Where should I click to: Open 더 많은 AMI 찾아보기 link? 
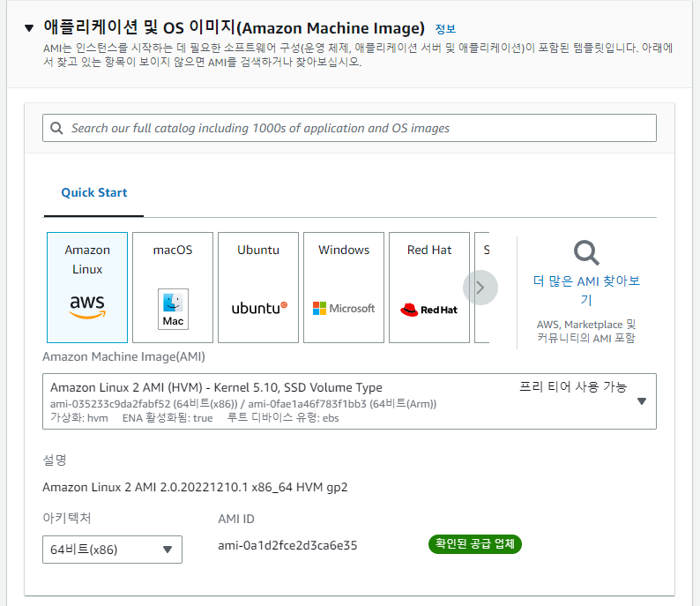click(586, 290)
